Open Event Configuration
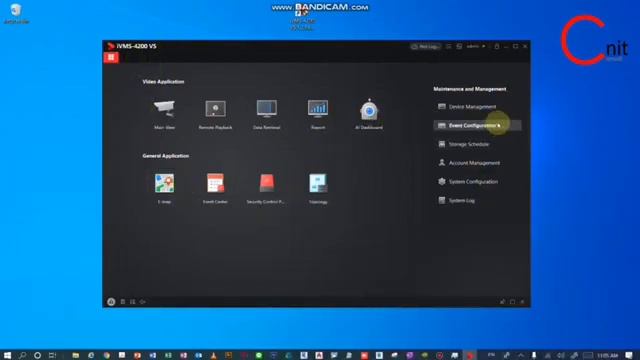The height and width of the screenshot is (360, 640). (477, 125)
